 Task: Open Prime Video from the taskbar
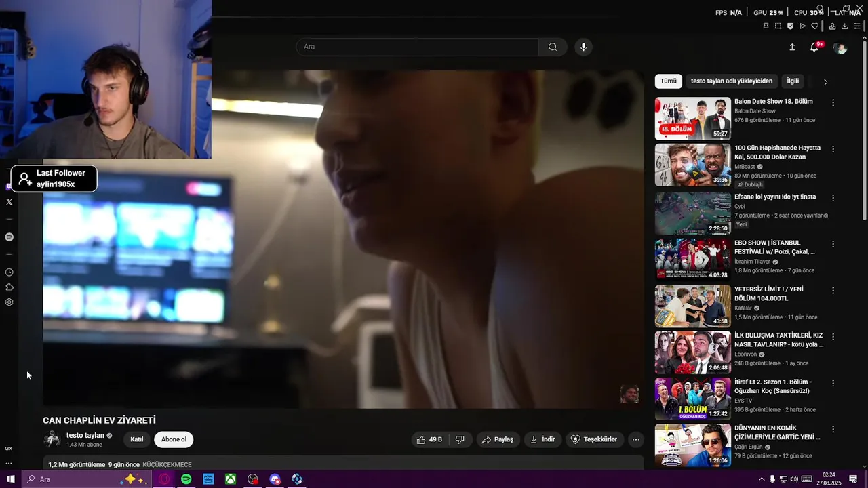coord(208,479)
